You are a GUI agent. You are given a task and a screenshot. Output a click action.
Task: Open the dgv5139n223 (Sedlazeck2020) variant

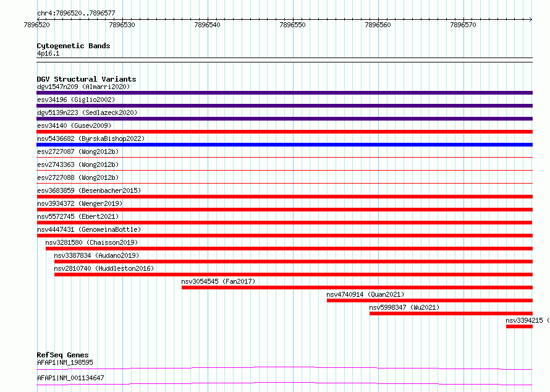click(284, 119)
